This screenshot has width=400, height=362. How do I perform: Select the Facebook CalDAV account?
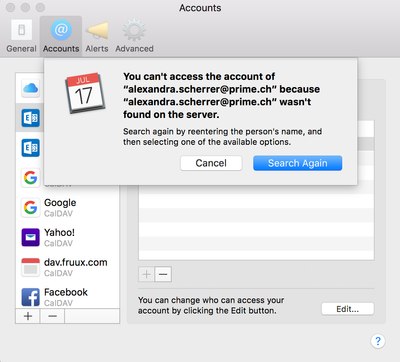pyautogui.click(x=68, y=297)
